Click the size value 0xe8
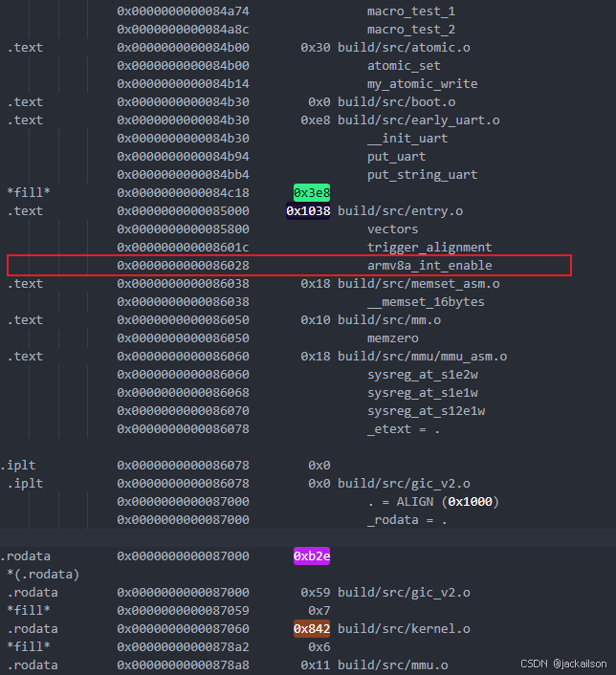 [x=316, y=120]
